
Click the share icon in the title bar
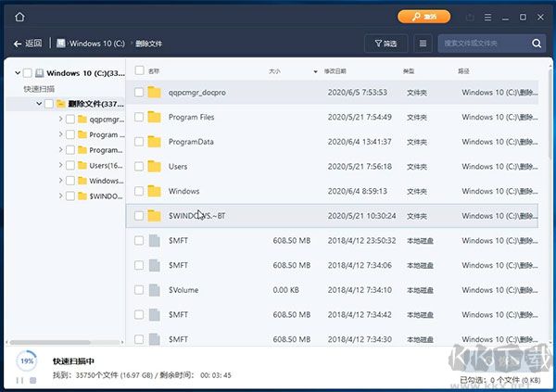coord(471,17)
